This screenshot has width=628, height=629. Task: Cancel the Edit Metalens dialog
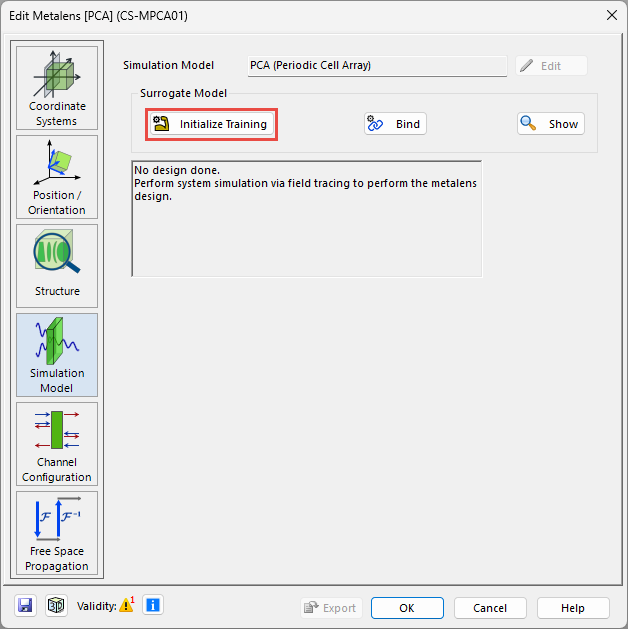click(x=490, y=608)
